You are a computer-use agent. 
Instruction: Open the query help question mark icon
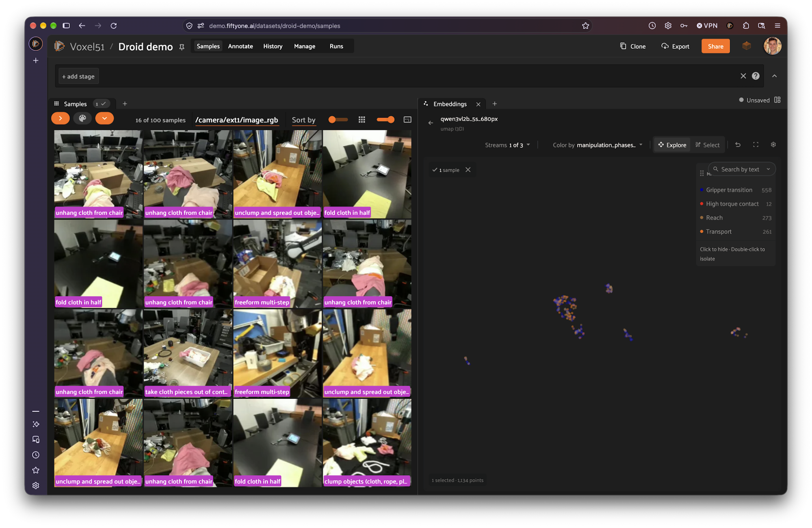tap(755, 76)
